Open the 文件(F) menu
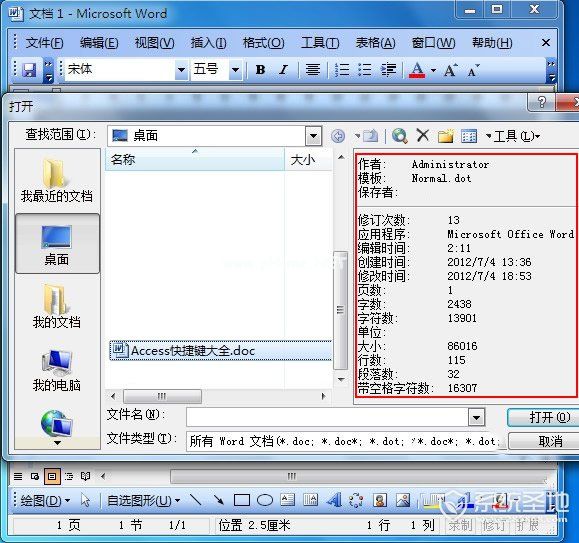Image resolution: width=579 pixels, height=543 pixels. [x=44, y=43]
